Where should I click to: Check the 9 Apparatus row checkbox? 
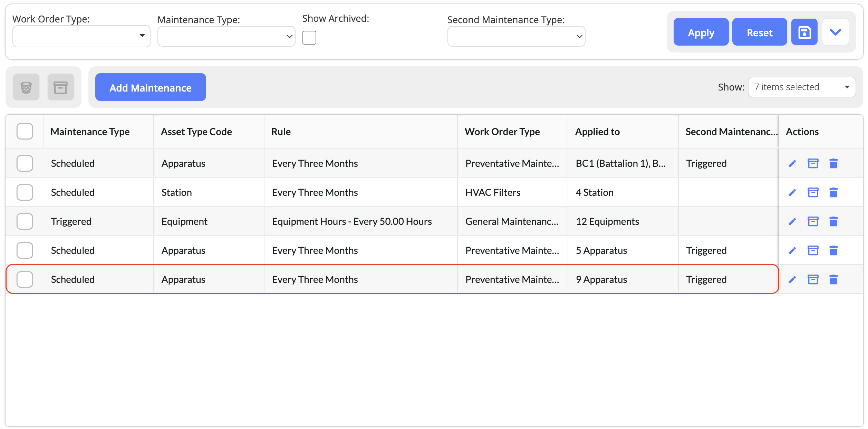(x=25, y=279)
